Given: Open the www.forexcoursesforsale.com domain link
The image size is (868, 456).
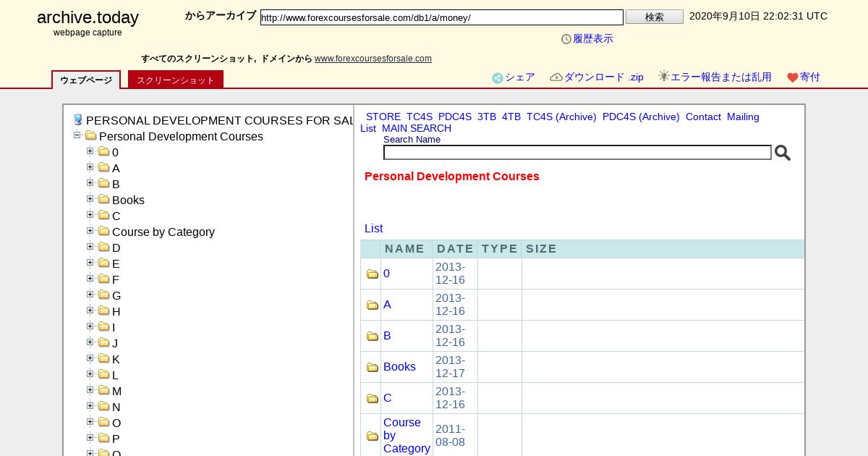Looking at the screenshot, I should tap(373, 59).
